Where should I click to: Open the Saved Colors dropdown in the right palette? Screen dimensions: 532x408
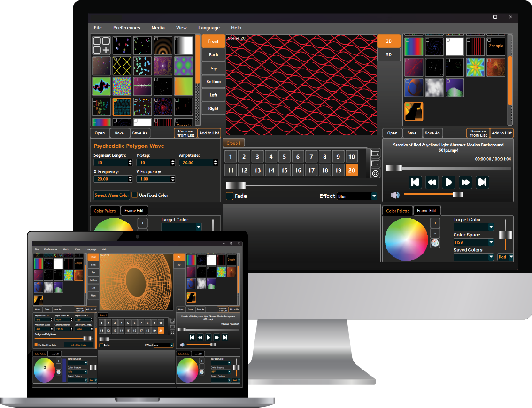tap(474, 257)
